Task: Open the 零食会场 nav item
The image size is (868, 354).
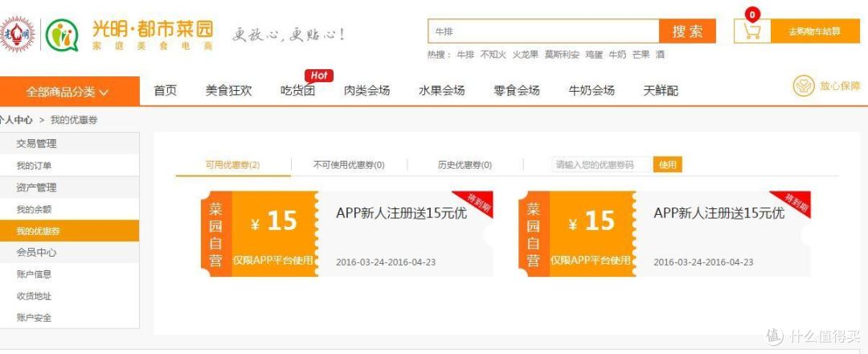Action: pos(517,91)
